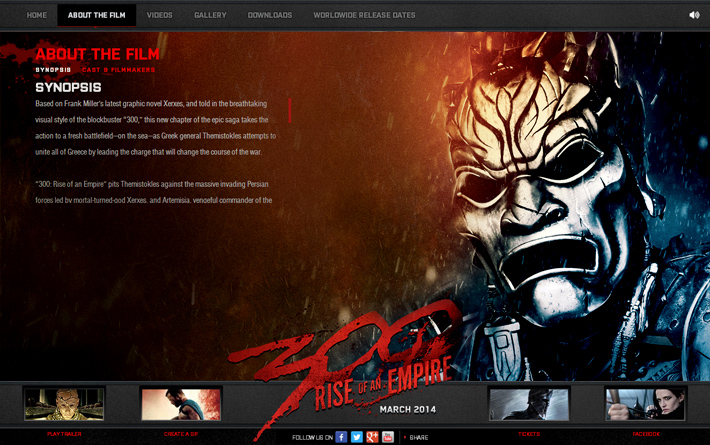Expand the Share option
Viewport: 710px width, 445px height.
[416, 437]
